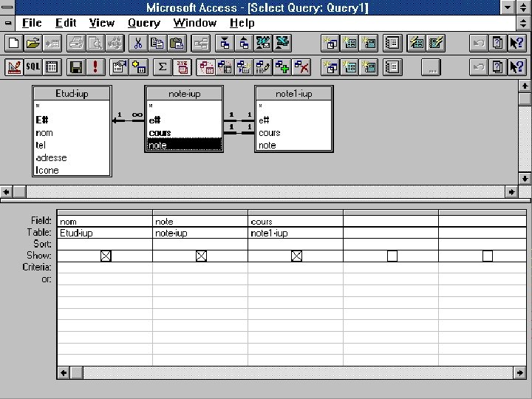Viewport: 532px width, 399px height.
Task: Check Show box in fourth empty column
Action: [x=392, y=256]
